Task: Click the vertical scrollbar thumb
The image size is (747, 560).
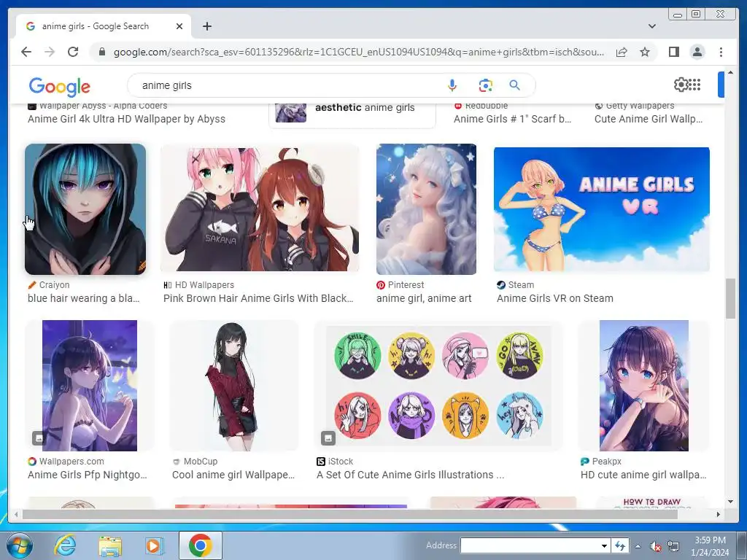Action: 730,298
